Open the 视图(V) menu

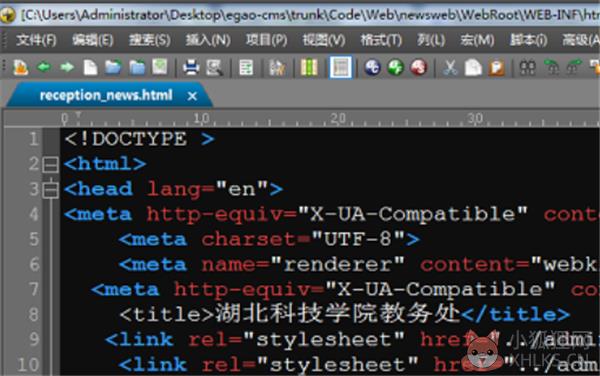point(324,40)
